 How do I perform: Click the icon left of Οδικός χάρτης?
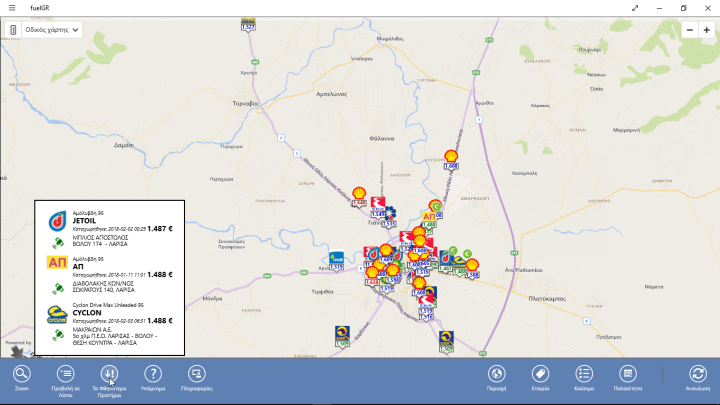click(x=13, y=30)
